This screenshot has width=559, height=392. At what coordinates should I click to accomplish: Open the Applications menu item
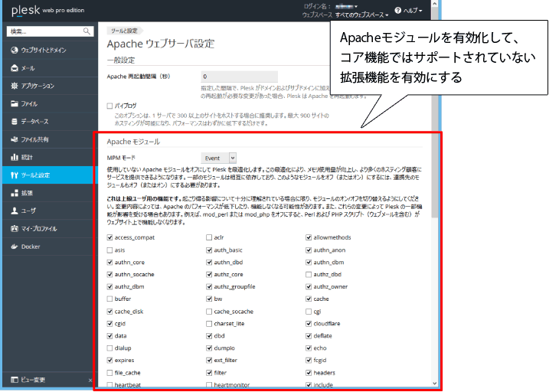[x=50, y=86]
